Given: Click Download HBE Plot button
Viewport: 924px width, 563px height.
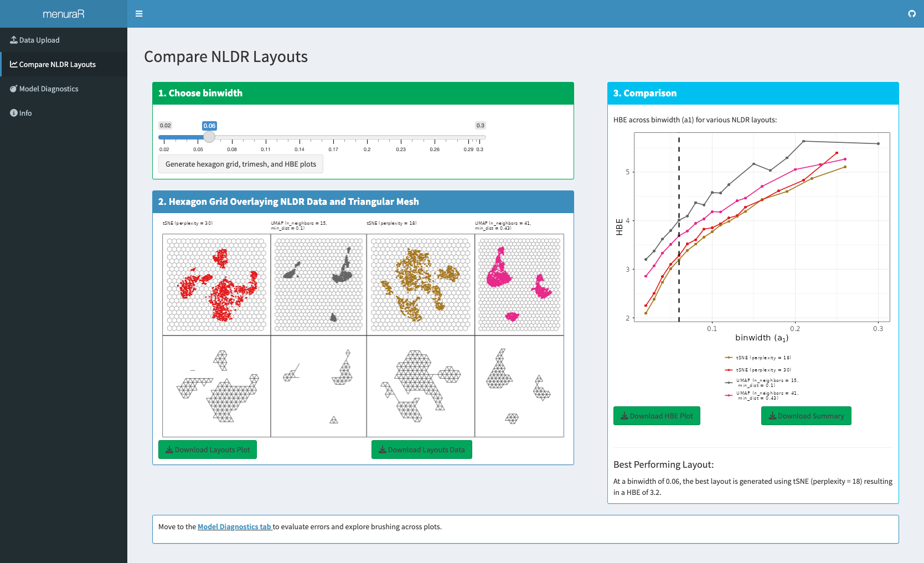Looking at the screenshot, I should (x=657, y=416).
